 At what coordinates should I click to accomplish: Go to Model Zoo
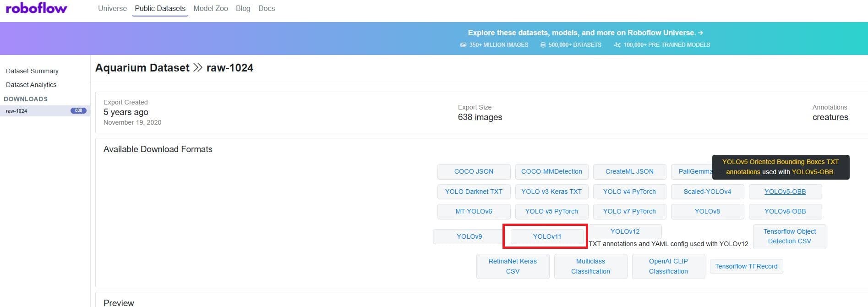point(211,8)
